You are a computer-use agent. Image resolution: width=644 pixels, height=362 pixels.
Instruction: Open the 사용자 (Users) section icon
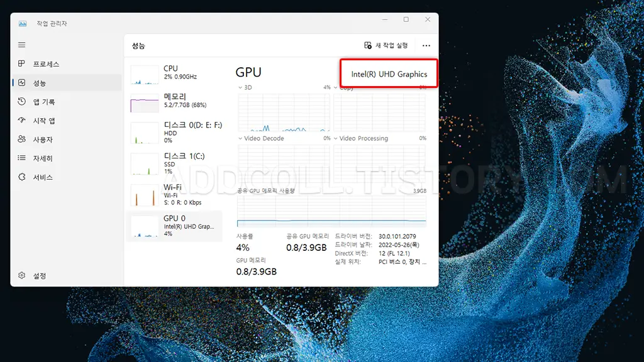tap(21, 139)
